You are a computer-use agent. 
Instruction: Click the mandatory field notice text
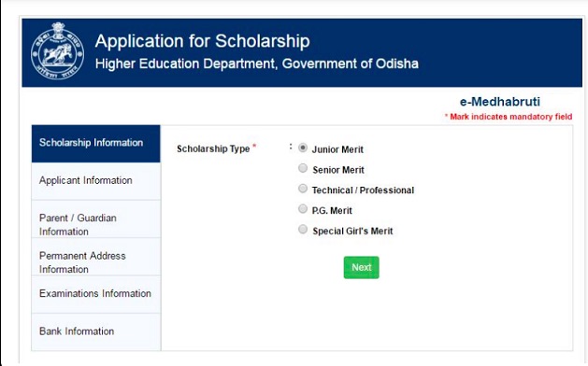coord(509,117)
